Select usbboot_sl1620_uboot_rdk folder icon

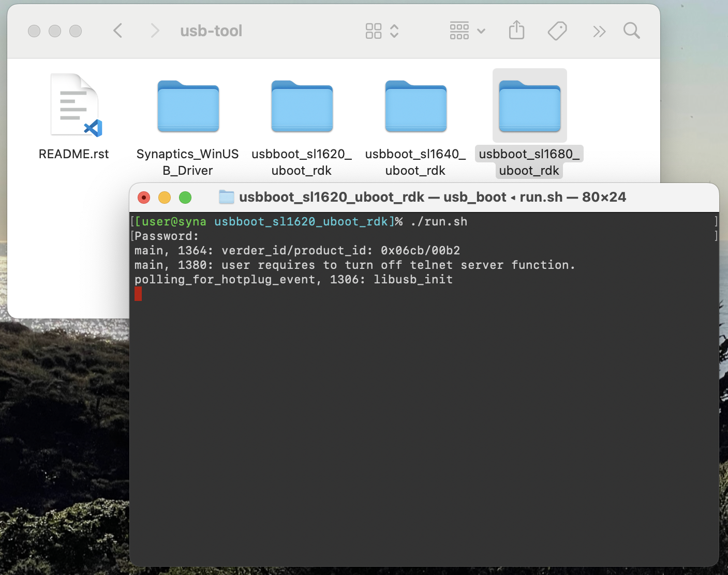(302, 106)
